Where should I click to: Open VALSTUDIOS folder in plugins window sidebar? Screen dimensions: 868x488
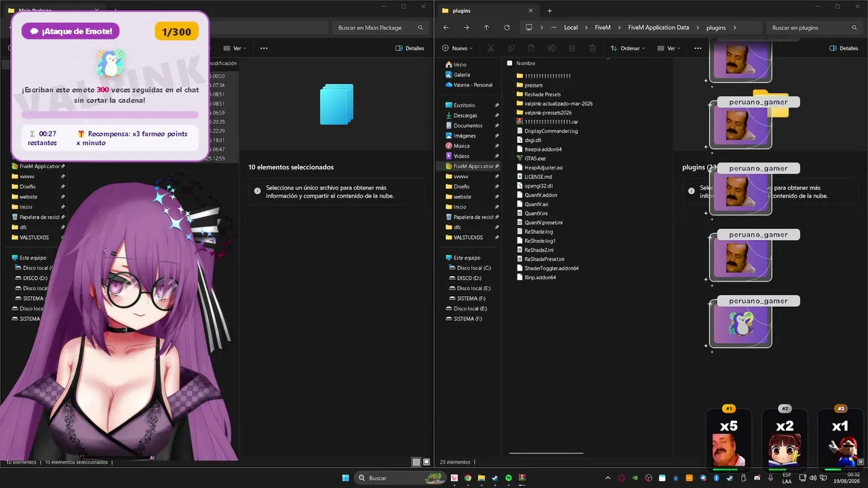click(x=464, y=237)
